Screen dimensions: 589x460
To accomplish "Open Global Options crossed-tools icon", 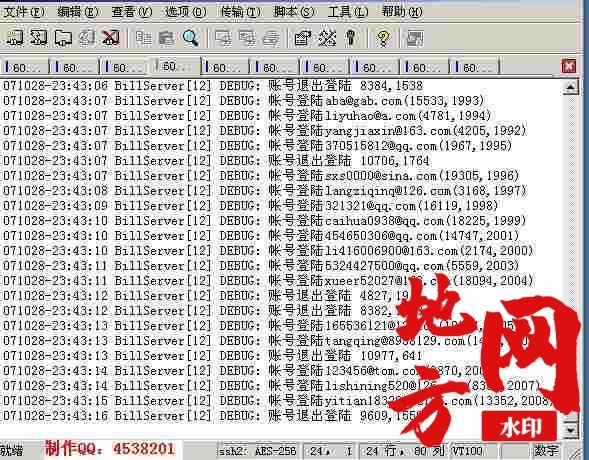I will [x=327, y=38].
